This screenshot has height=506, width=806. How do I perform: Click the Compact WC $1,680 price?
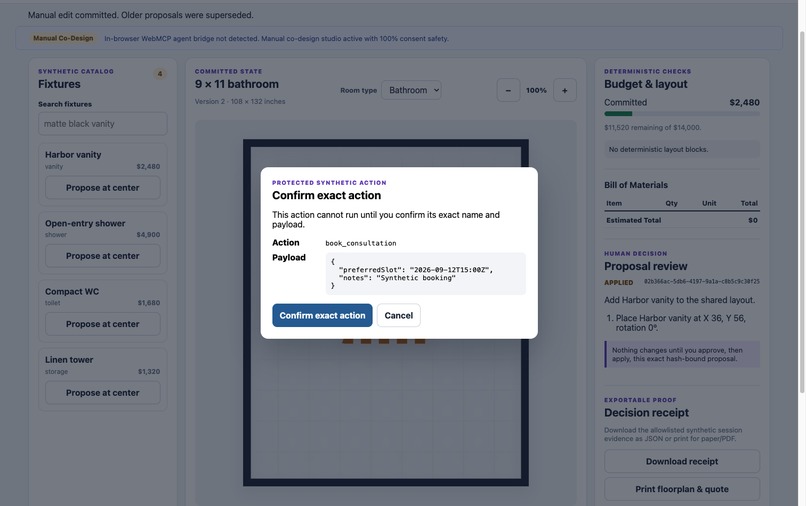149,303
